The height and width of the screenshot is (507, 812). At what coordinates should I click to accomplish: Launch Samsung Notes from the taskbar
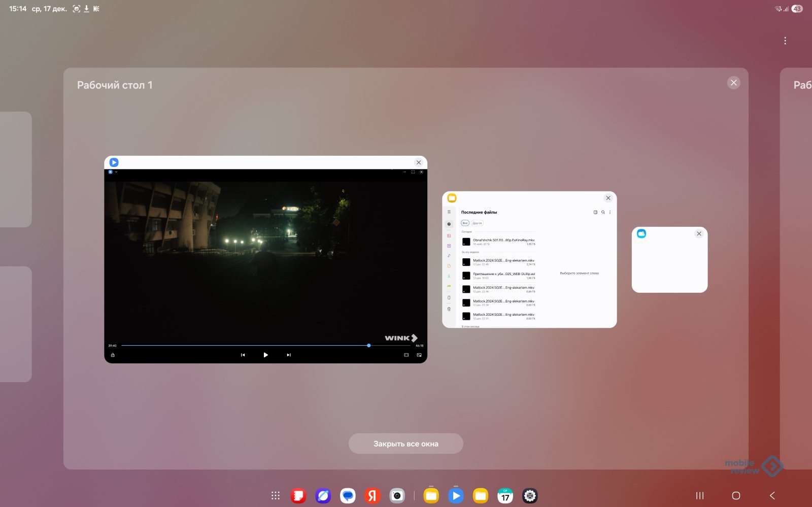pos(298,496)
